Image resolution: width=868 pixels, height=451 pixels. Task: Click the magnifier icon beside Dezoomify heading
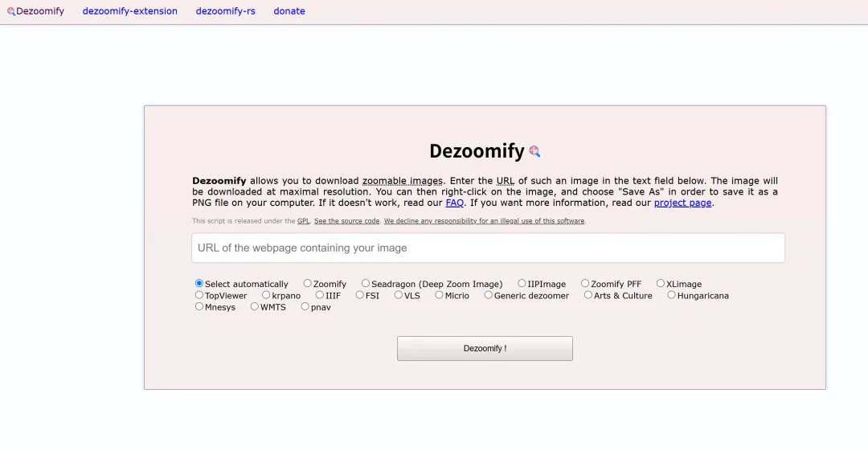tap(534, 151)
